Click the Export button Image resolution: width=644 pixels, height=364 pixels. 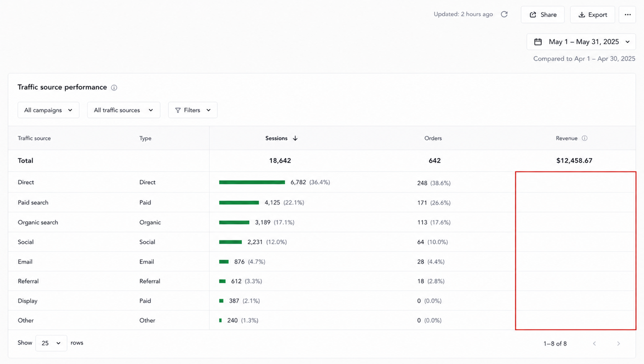pyautogui.click(x=592, y=15)
